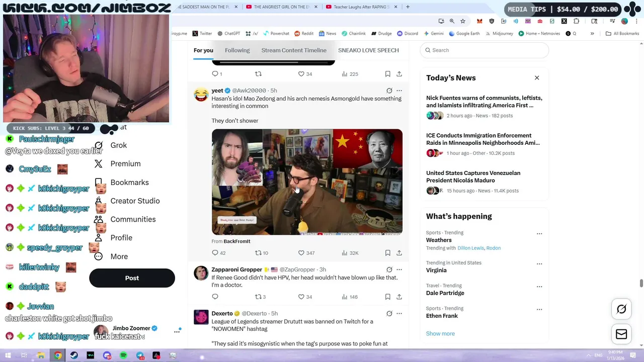Share Zapparoni Gropper's post
The height and width of the screenshot is (362, 644).
tap(399, 297)
